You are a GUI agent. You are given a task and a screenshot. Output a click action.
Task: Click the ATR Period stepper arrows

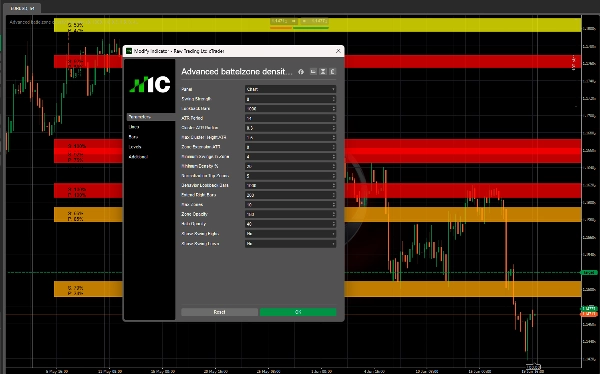(334, 118)
